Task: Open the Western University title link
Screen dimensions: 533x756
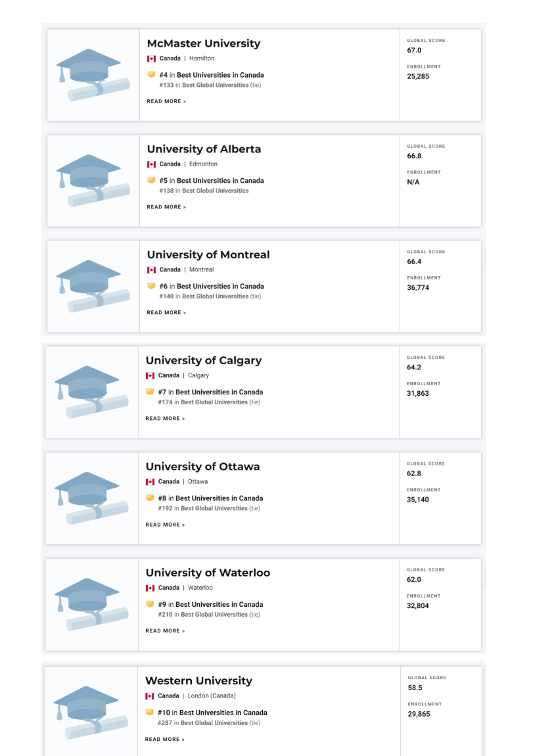Action: pos(198,680)
